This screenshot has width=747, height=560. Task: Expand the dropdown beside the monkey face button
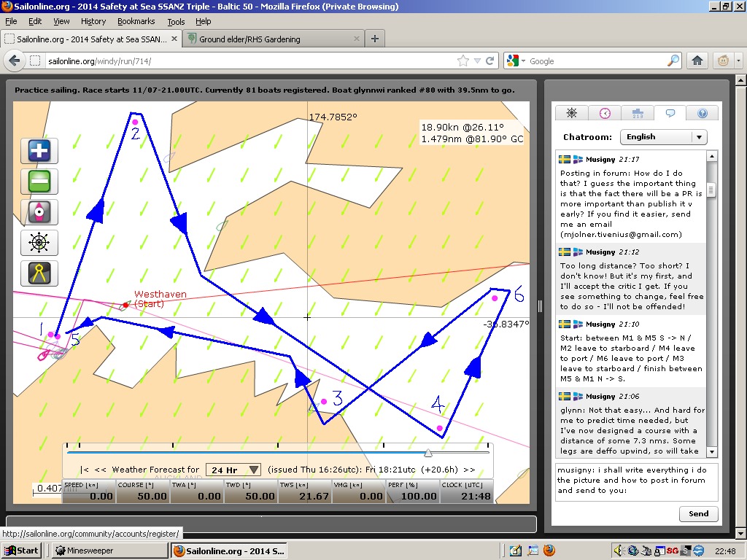coord(738,61)
